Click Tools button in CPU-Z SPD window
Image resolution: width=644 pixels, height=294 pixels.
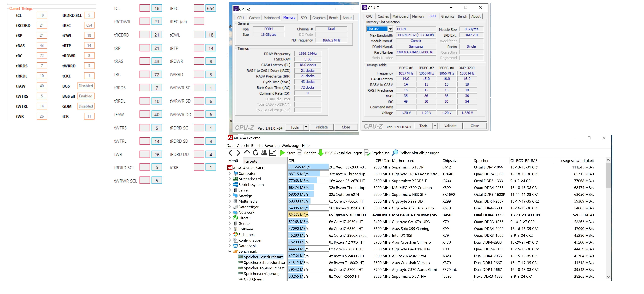pos(423,126)
